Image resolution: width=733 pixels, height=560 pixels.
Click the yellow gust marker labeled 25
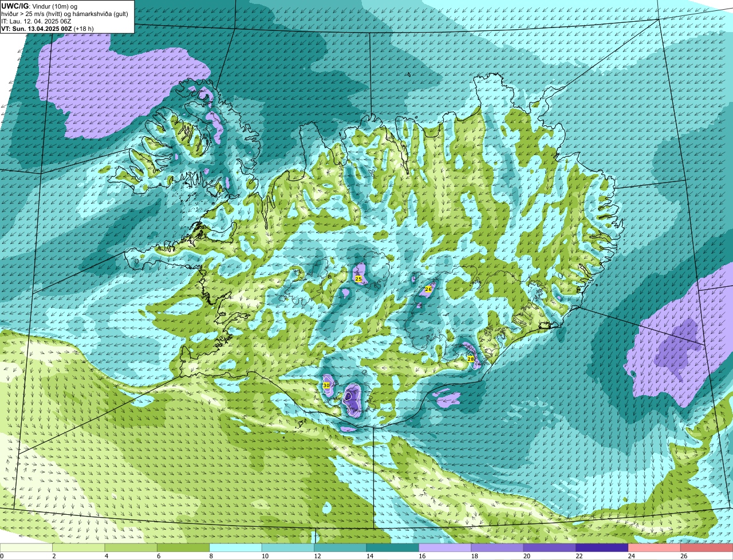(358, 279)
